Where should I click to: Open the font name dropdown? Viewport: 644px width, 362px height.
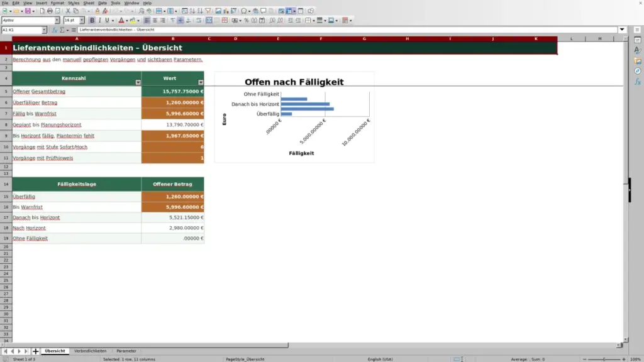coord(57,21)
